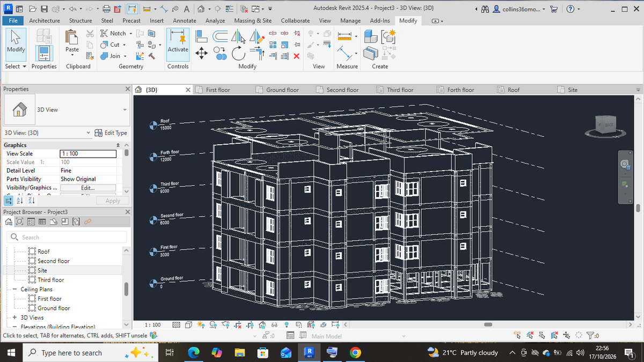The width and height of the screenshot is (644, 362).
Task: Open the File menu
Action: click(x=13, y=20)
